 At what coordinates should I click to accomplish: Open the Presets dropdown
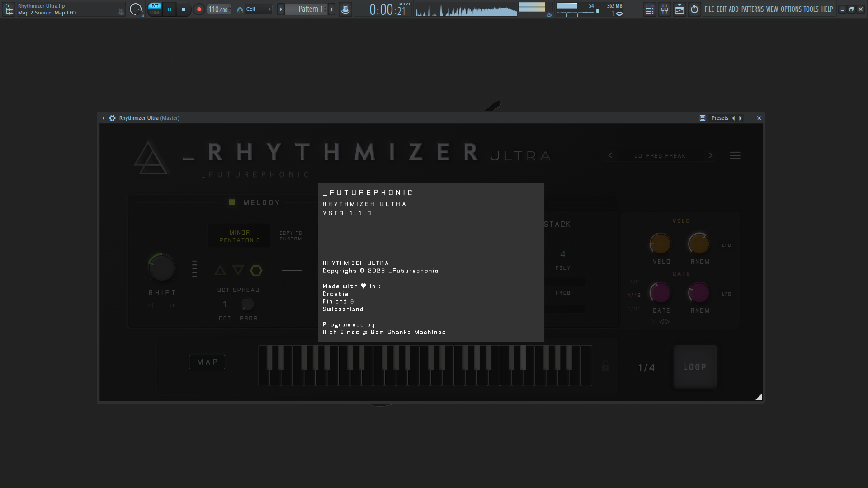(720, 118)
